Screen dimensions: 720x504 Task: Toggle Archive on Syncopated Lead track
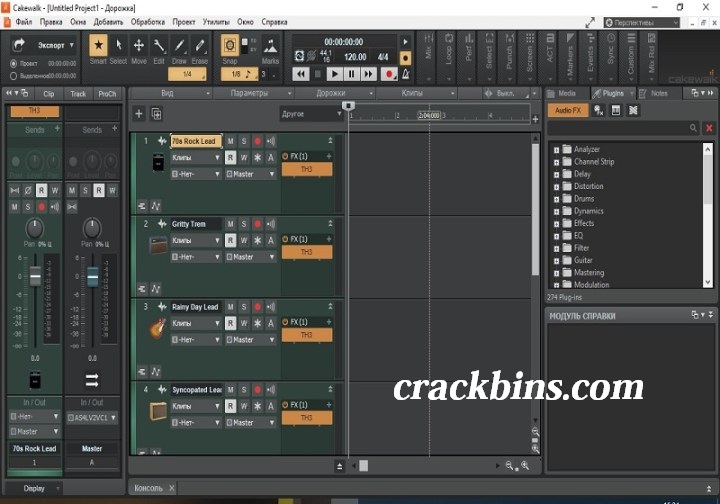pyautogui.click(x=271, y=406)
